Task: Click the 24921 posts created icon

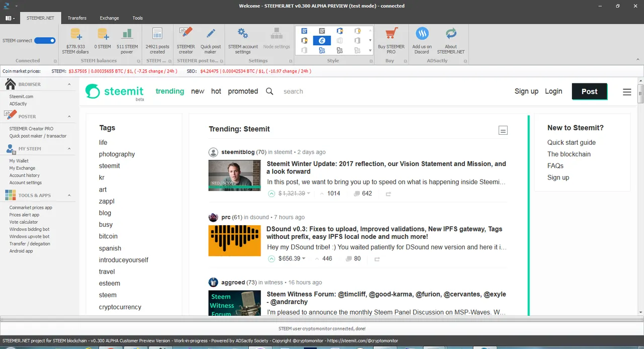Action: point(157,35)
